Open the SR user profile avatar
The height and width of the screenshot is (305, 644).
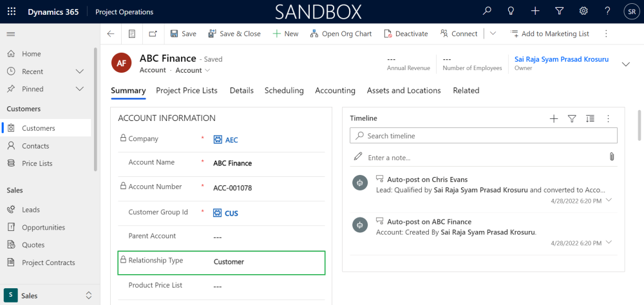(x=632, y=12)
